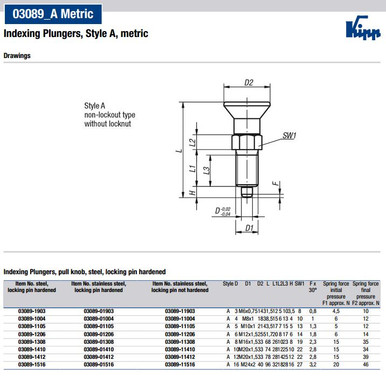This screenshot has width=386, height=377.
Task: Select item number 03089-11412
Action: [180, 357]
